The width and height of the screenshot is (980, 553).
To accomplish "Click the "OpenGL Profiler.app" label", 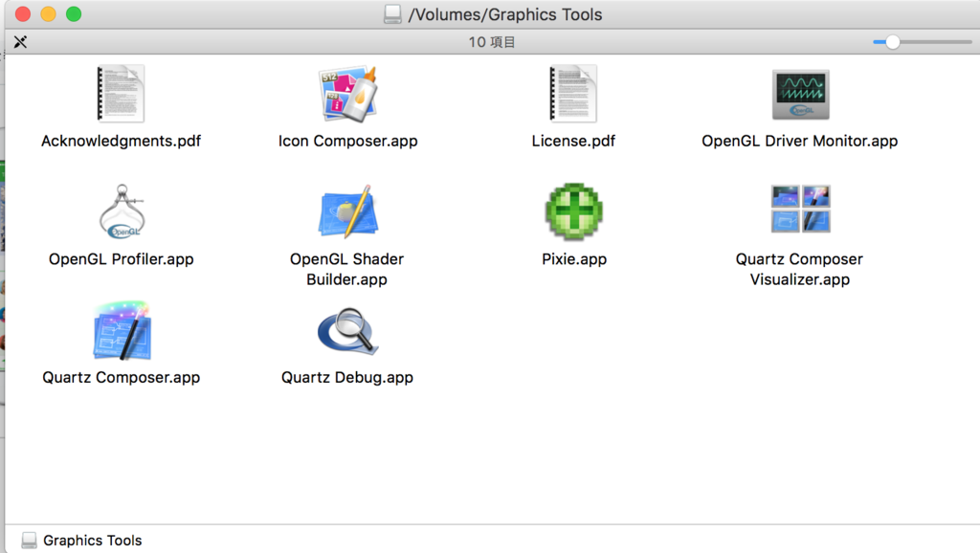I will tap(122, 259).
